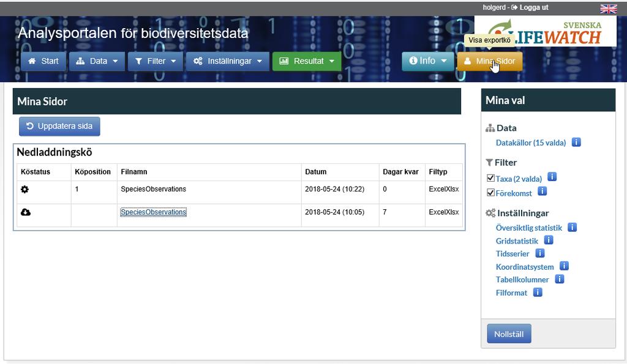Open info icon next to Gridstatistik
The height and width of the screenshot is (364, 627).
click(x=549, y=240)
